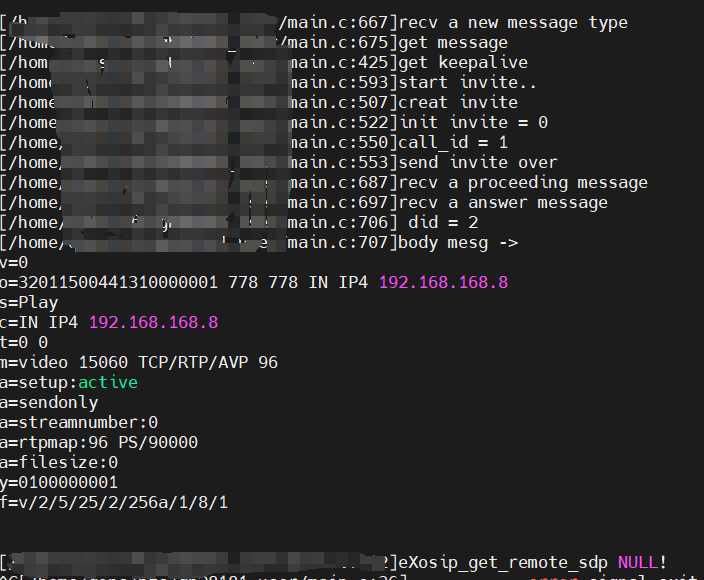Click 'init invite = 0' line
Viewport: 704px width, 580px height.
point(473,123)
